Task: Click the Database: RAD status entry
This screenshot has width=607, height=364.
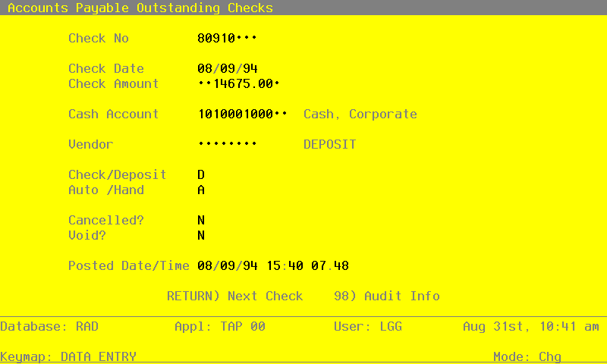Action: click(49, 327)
